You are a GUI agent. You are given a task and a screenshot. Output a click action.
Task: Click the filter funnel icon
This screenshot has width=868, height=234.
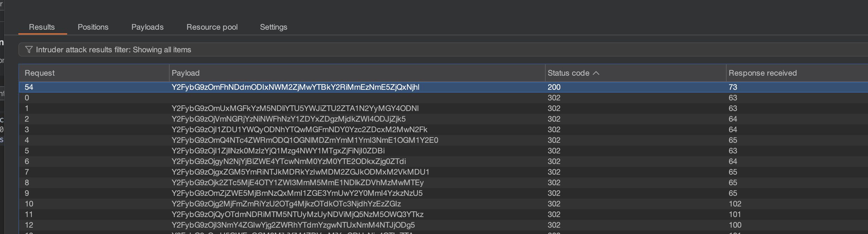[29, 50]
